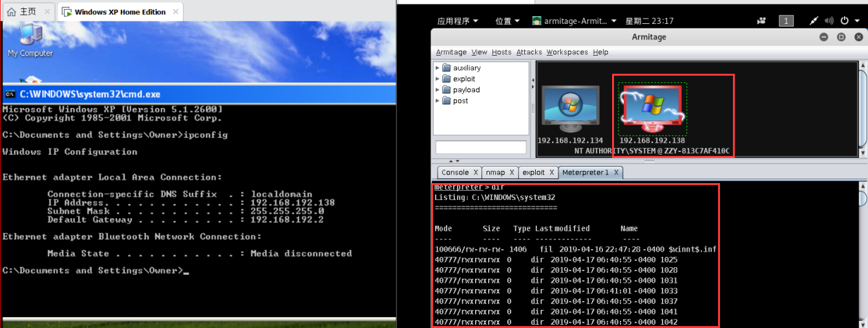The height and width of the screenshot is (328, 868).
Task: Click the Windows XP tab VM icon
Action: pos(67,12)
